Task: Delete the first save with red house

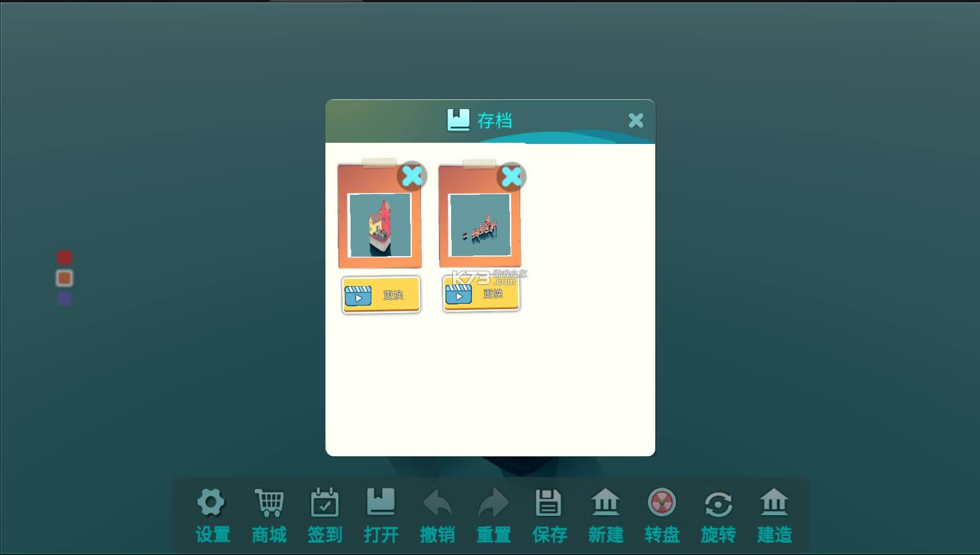Action: [x=412, y=176]
